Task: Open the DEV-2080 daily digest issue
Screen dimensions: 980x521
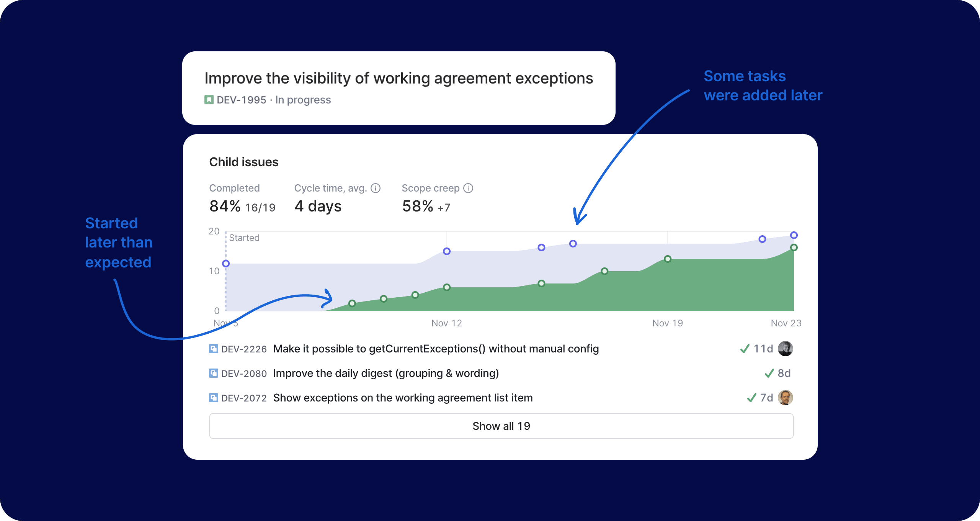Action: 385,374
